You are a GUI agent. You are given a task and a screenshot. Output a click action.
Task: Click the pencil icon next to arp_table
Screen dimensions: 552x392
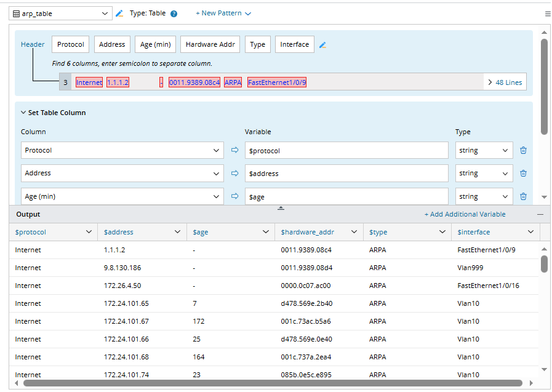click(x=119, y=14)
